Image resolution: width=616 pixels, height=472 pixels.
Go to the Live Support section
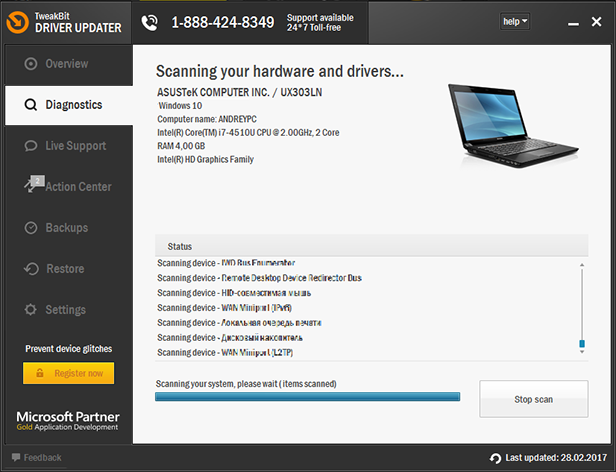coord(69,146)
